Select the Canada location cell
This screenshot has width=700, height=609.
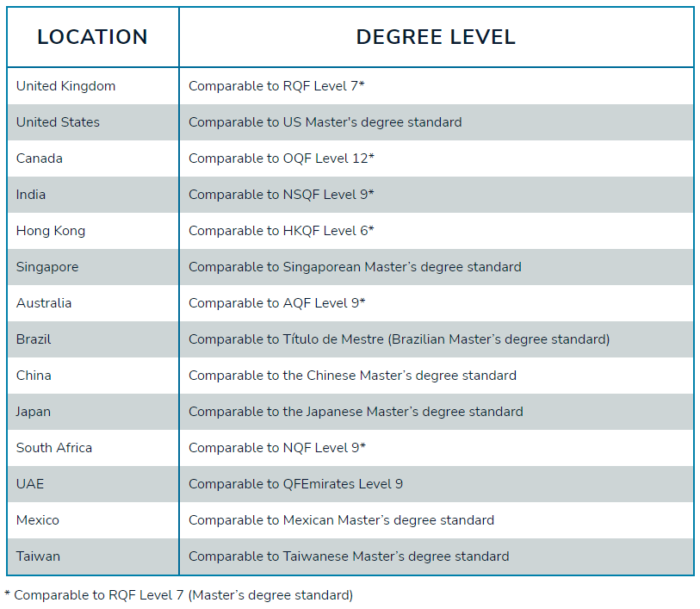(x=39, y=158)
